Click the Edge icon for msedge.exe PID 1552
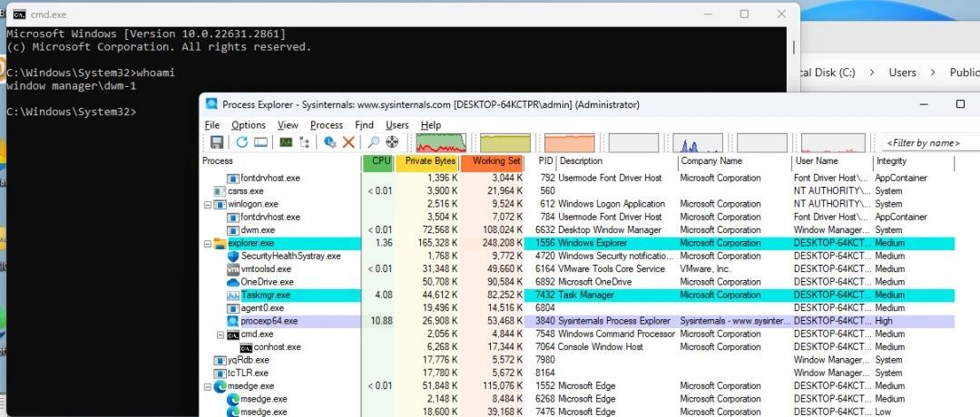 pyautogui.click(x=220, y=386)
